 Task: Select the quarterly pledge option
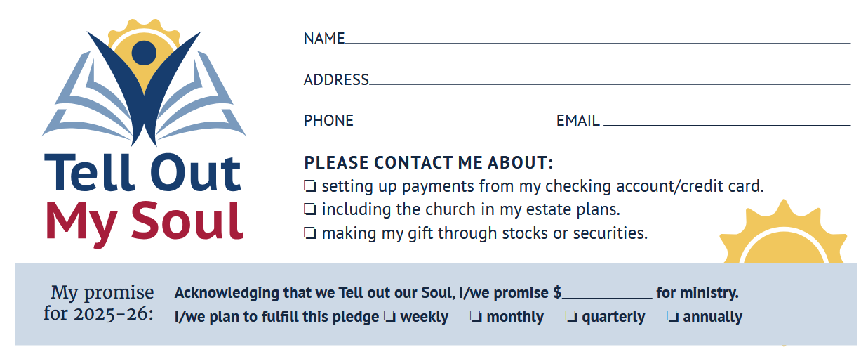tap(571, 317)
